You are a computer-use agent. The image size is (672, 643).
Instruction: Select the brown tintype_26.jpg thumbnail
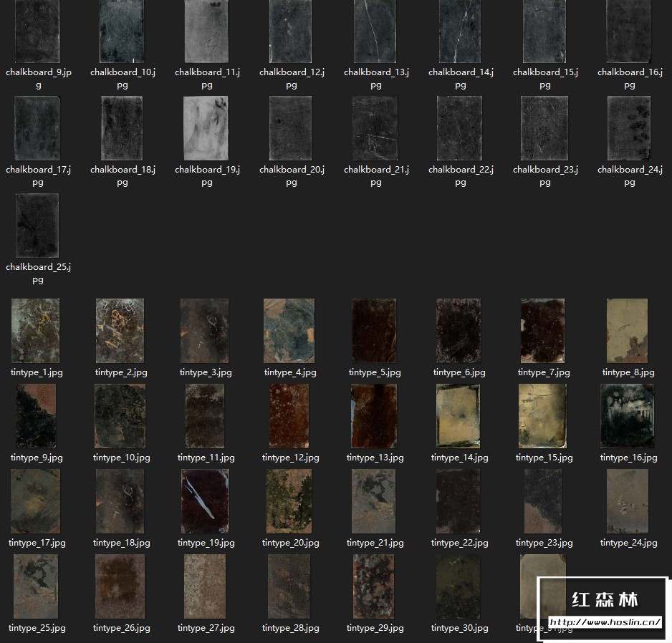120,586
